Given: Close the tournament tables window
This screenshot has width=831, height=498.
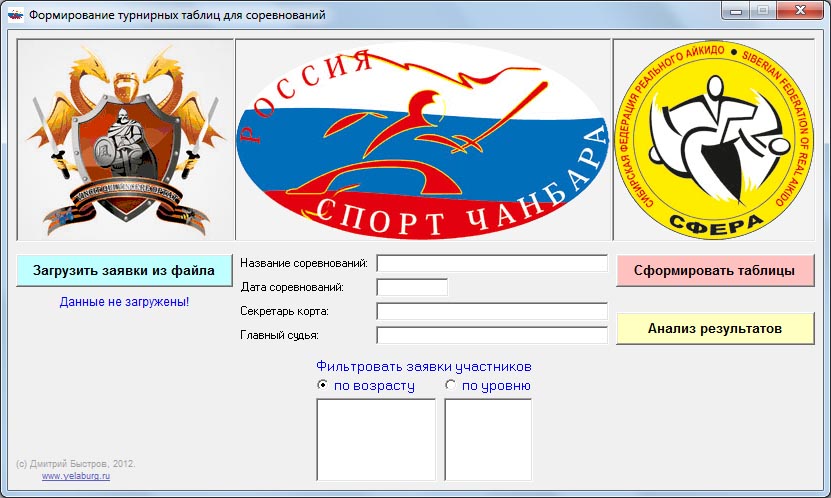Looking at the screenshot, I should coord(801,10).
